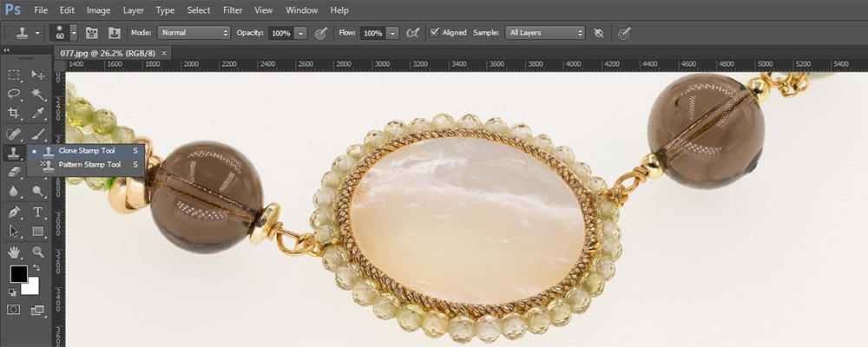Select the Rectangle shape tool

(x=37, y=232)
